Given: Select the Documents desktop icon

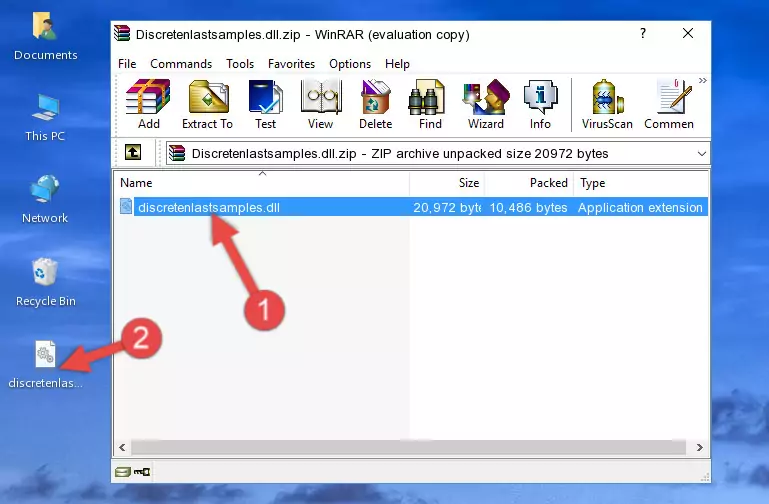Looking at the screenshot, I should click(46, 37).
